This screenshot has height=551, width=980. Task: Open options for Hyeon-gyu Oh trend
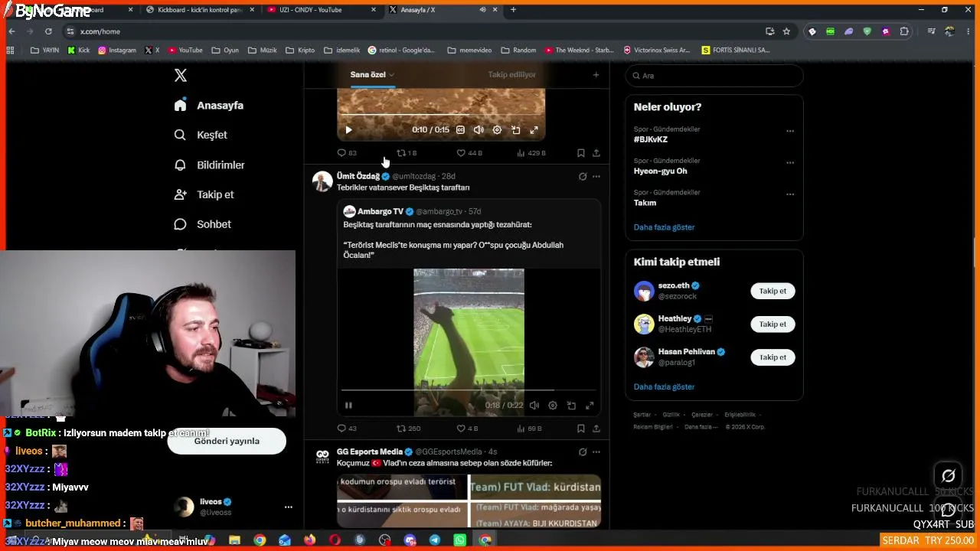click(790, 162)
